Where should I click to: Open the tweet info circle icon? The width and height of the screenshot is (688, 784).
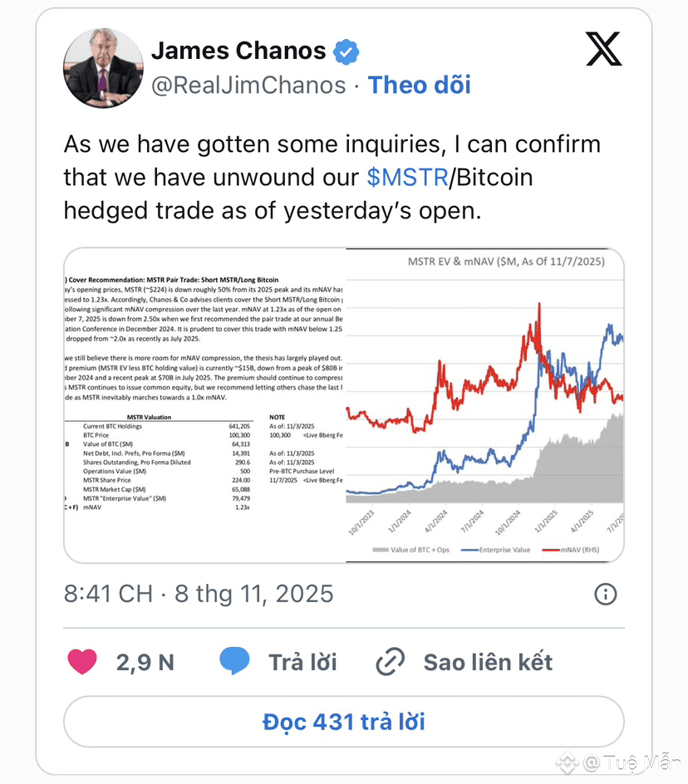[606, 594]
